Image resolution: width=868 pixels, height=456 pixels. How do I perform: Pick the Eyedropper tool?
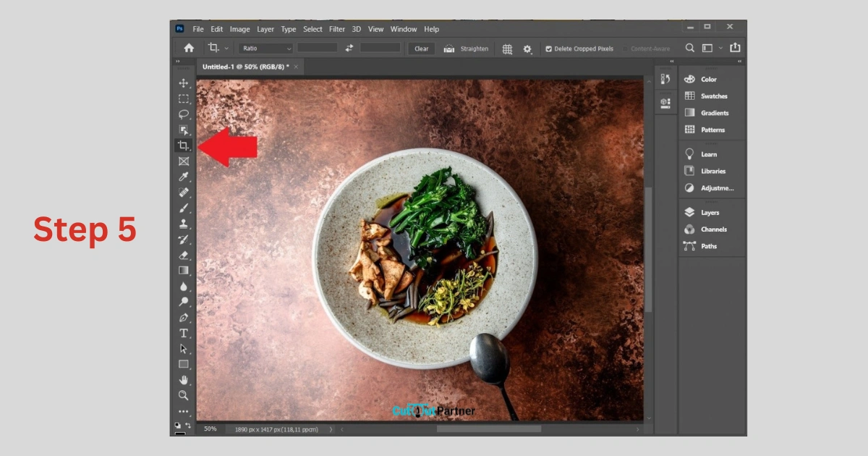(184, 177)
